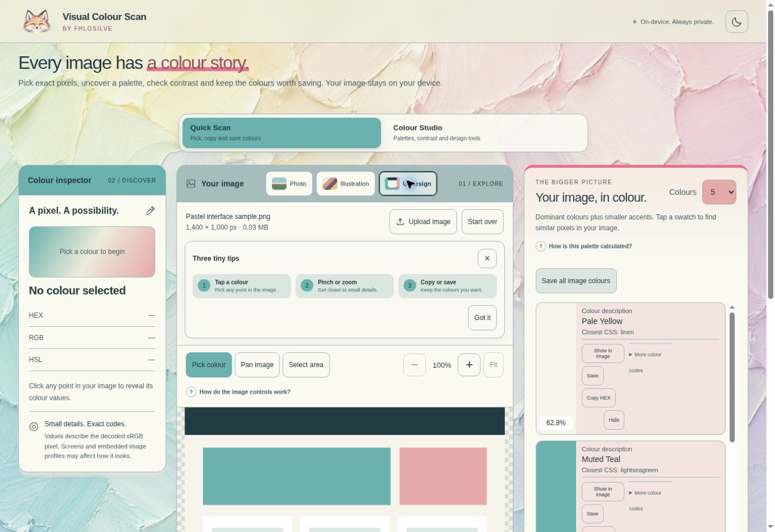Expand How do the image controls work

[239, 392]
